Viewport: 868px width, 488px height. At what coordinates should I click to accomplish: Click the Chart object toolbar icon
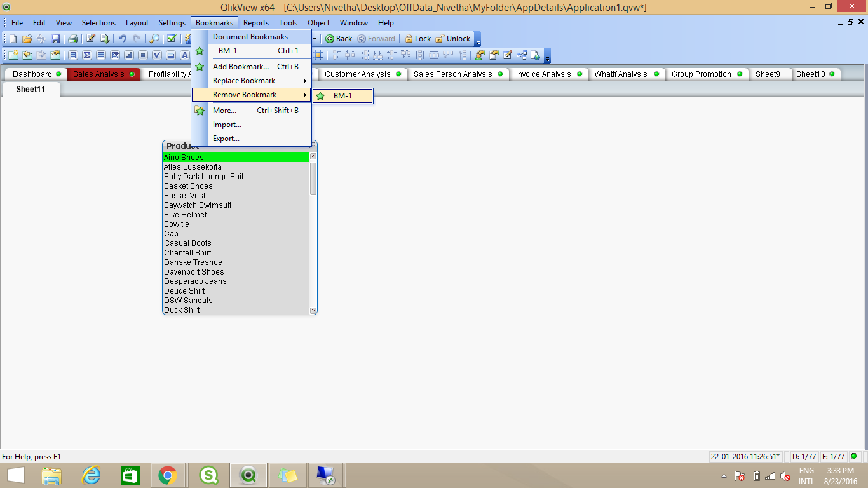[129, 55]
